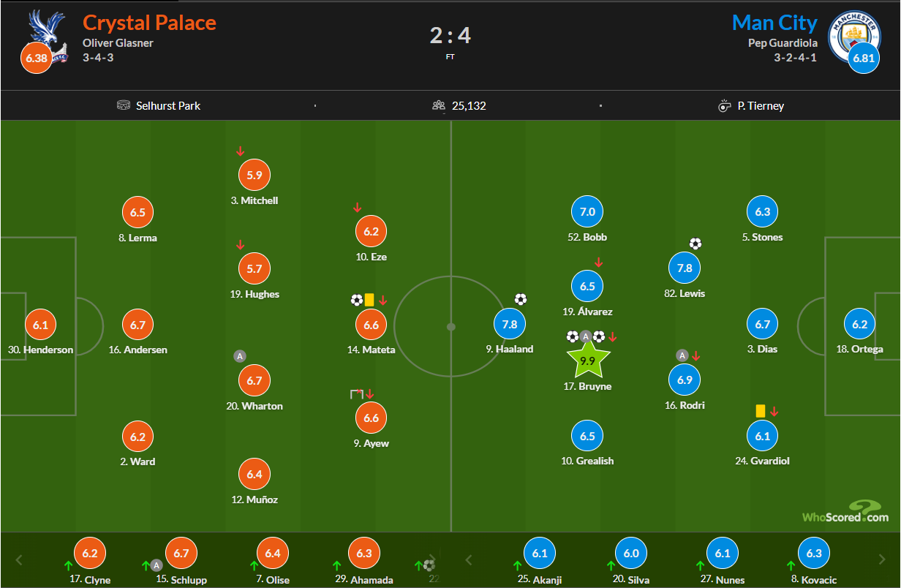Viewport: 901px width, 588px height.
Task: Click the attendance icon beside 25,132
Action: pos(439,105)
